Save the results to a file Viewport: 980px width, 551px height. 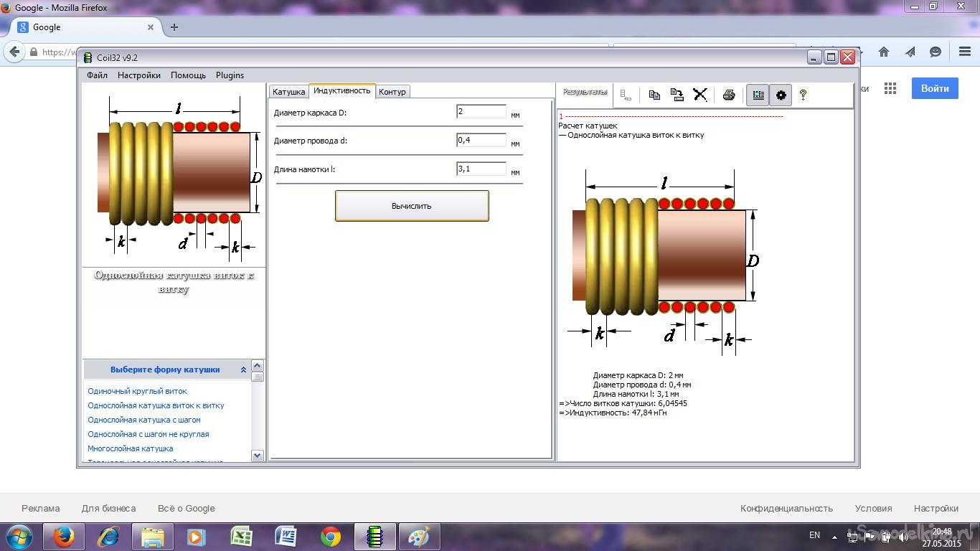coord(677,95)
